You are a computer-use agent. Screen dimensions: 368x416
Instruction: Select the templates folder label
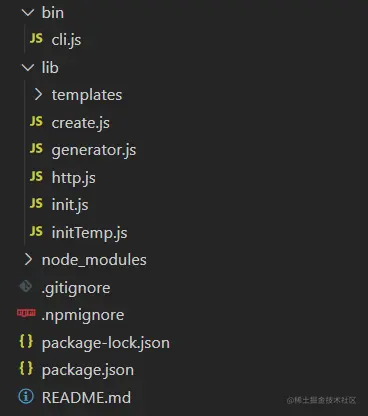[x=87, y=95]
